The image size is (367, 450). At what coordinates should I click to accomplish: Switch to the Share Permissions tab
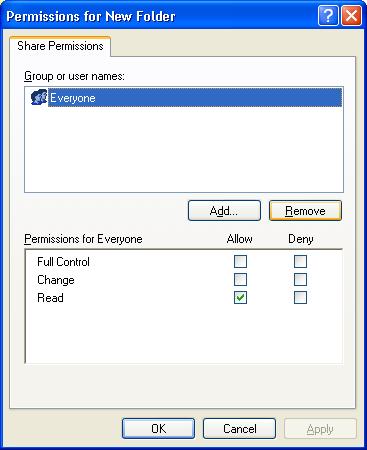click(x=60, y=46)
